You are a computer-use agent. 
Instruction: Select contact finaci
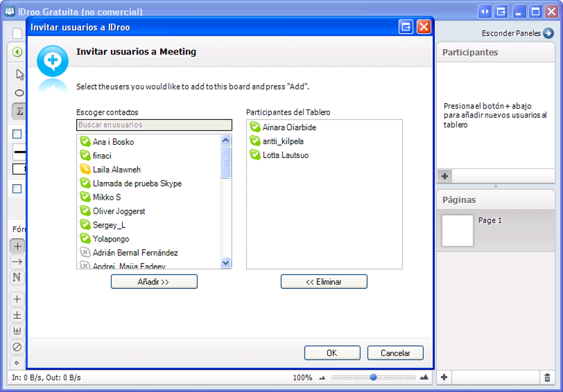click(149, 155)
